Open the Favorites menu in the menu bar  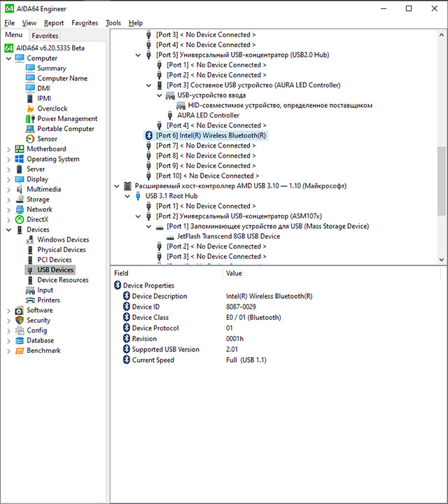pos(85,23)
